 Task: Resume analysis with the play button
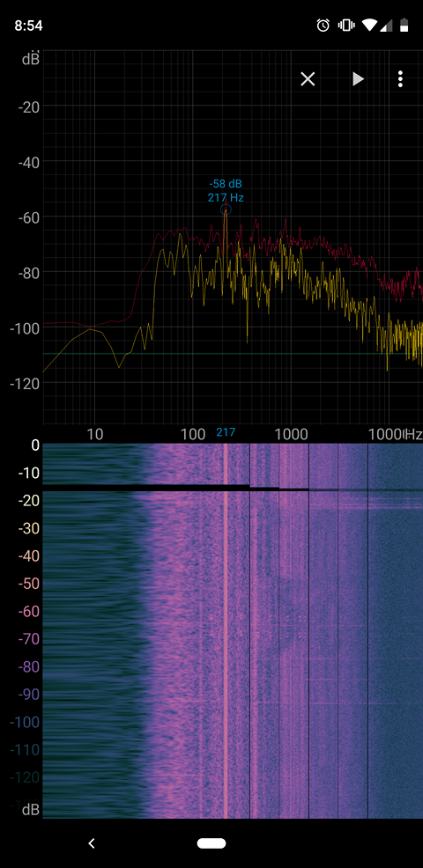358,79
